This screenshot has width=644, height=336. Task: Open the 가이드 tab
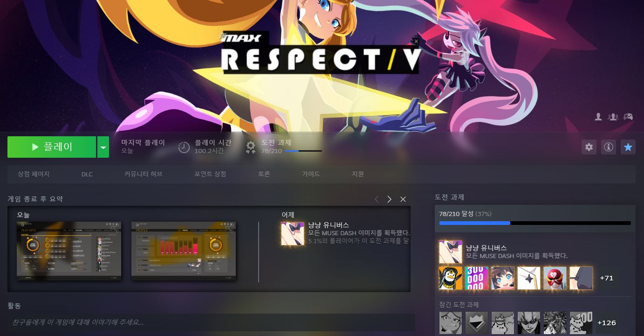click(311, 174)
